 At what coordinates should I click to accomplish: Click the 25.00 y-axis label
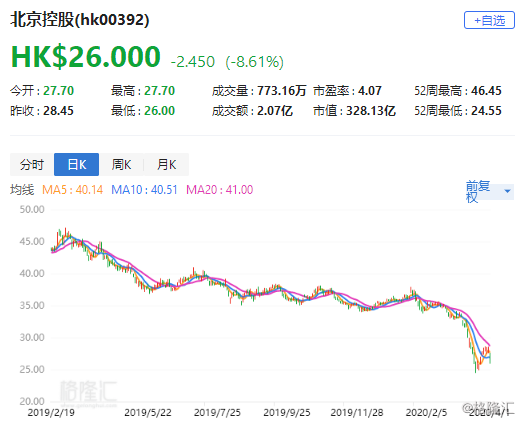pos(32,369)
